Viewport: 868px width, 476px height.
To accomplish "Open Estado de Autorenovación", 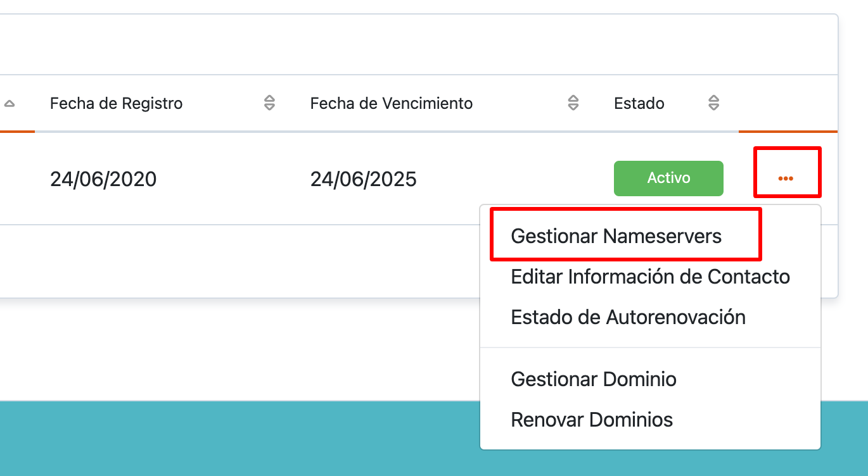I will (x=628, y=317).
